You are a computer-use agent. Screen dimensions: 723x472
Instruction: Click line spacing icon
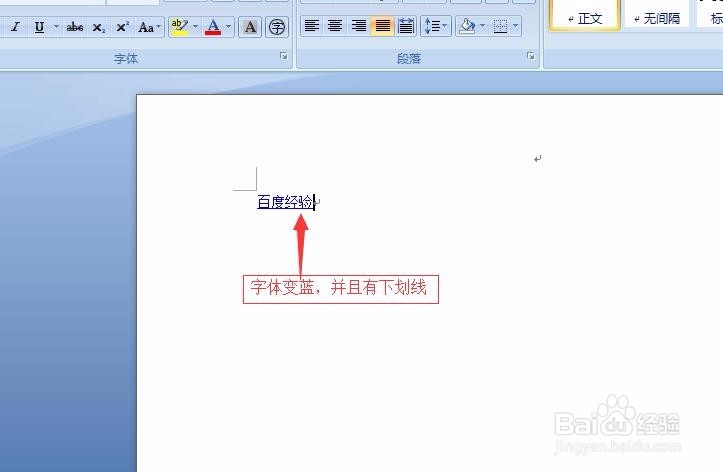[x=432, y=26]
